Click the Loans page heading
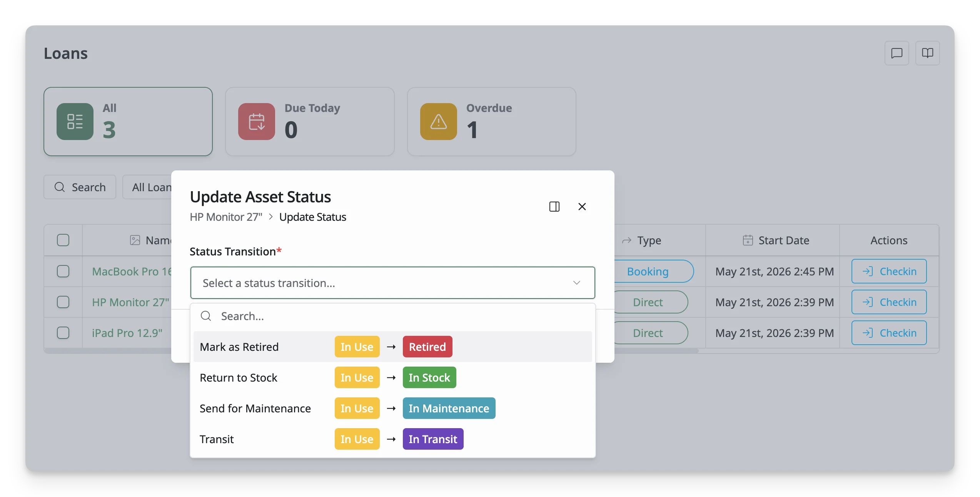The height and width of the screenshot is (497, 980). (66, 53)
